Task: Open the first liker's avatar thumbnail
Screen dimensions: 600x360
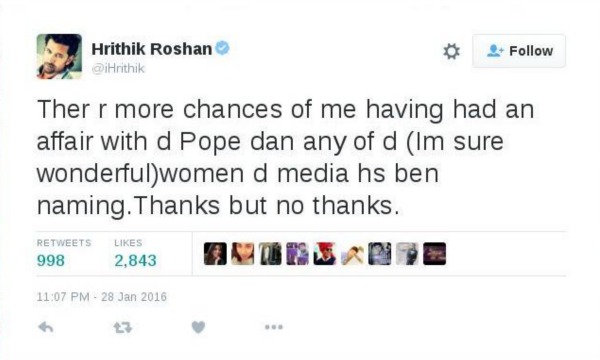Action: tap(215, 254)
